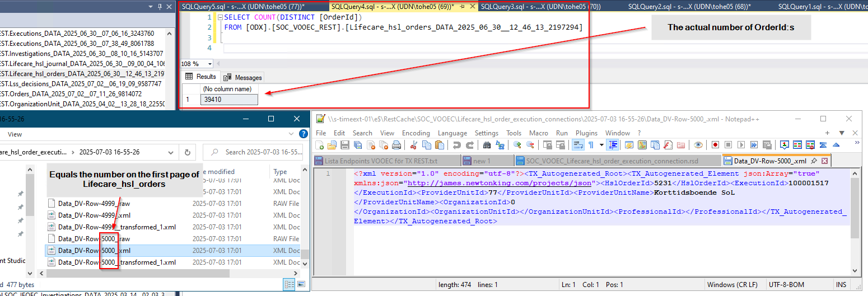Image resolution: width=868 pixels, height=296 pixels.
Task: Zoom out on the Notepad++ editor
Action: [530, 145]
